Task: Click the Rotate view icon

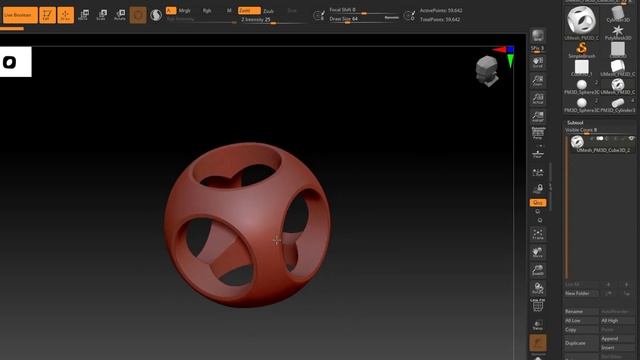Action: (538, 288)
